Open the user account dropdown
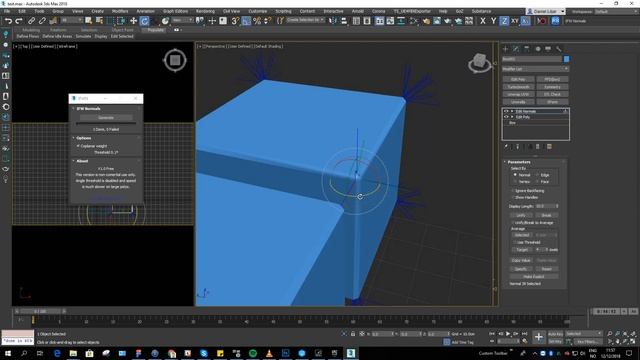The width and height of the screenshot is (640, 360). point(546,11)
